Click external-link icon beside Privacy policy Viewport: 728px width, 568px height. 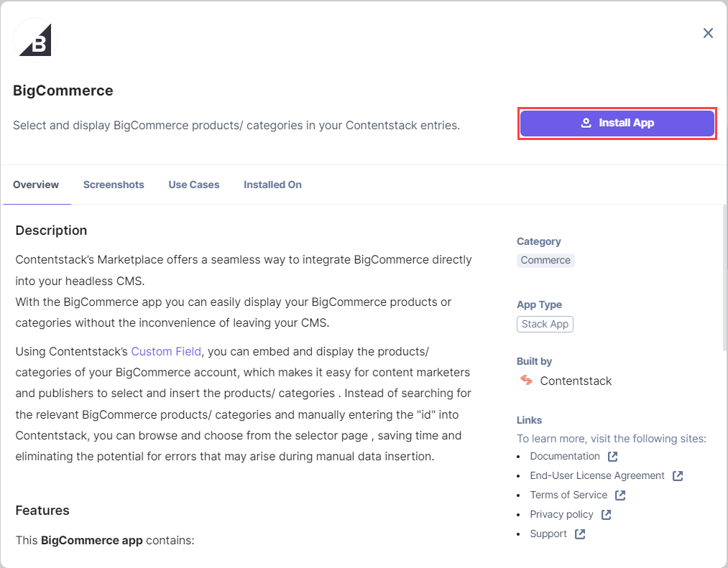click(606, 515)
